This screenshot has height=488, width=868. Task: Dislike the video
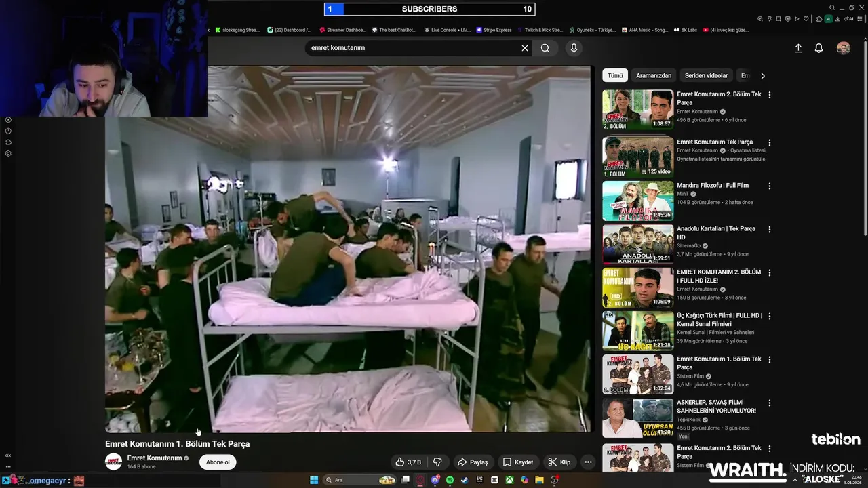coord(437,462)
